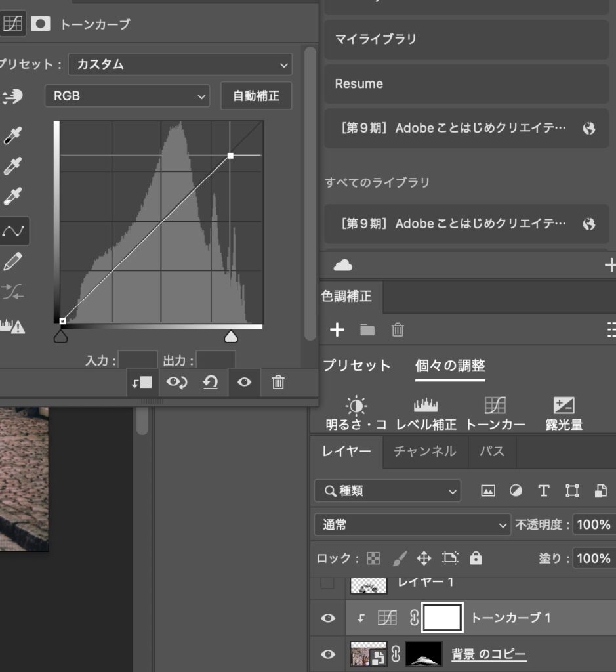Hide the トーンカーブ 1 layer
The image size is (616, 672).
[328, 618]
